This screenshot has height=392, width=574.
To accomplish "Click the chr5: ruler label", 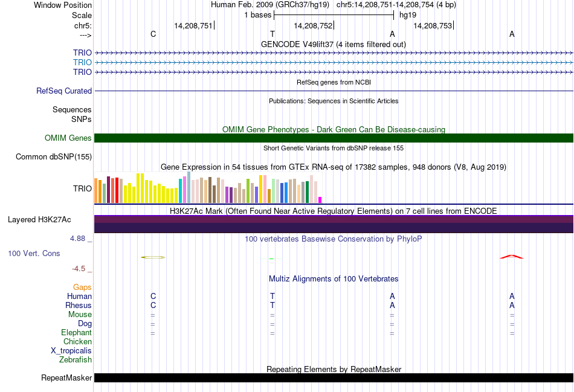I will [x=83, y=25].
